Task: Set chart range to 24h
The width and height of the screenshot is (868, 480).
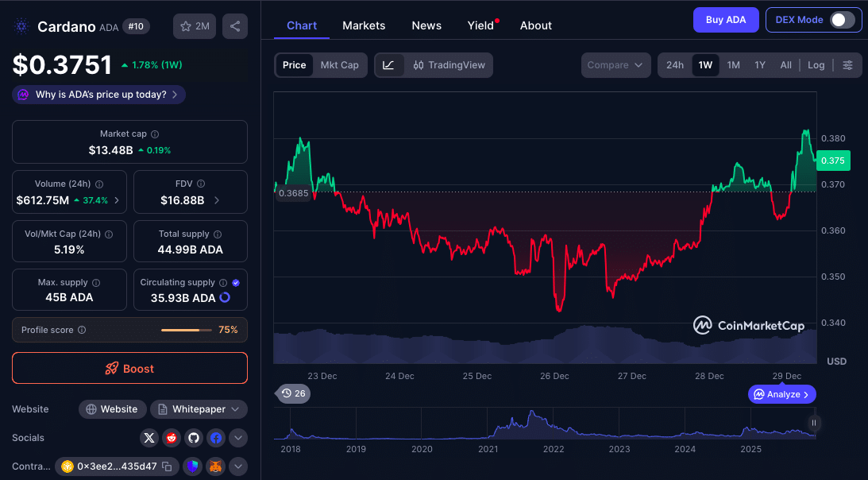Action: (675, 65)
